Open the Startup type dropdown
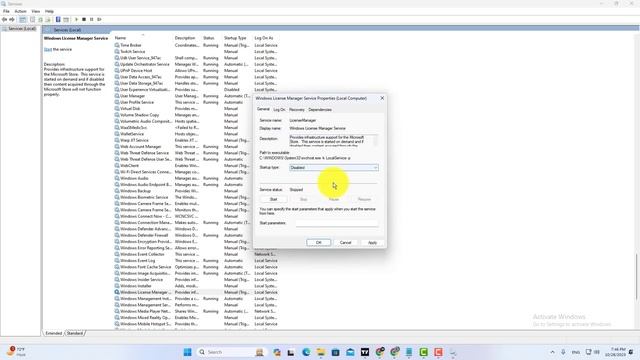Screen dimensions: 640x360 point(334,168)
